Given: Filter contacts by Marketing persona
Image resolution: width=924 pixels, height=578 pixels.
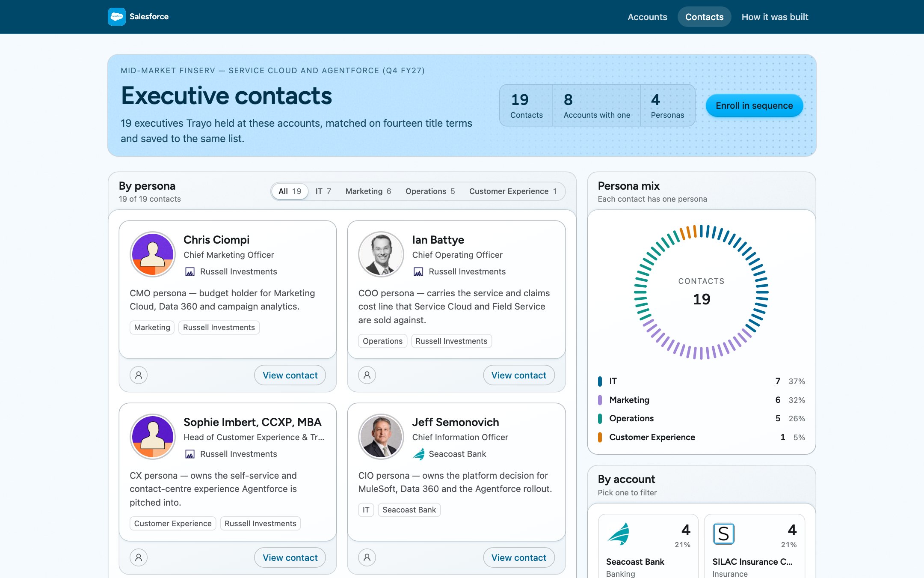Looking at the screenshot, I should click(x=368, y=191).
